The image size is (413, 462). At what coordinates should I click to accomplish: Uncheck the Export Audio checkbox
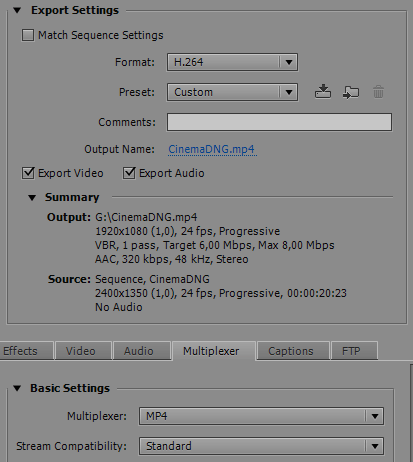click(x=129, y=173)
